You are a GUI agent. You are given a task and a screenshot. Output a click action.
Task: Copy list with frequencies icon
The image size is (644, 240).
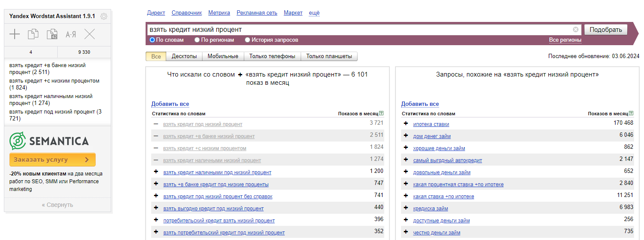click(x=52, y=34)
